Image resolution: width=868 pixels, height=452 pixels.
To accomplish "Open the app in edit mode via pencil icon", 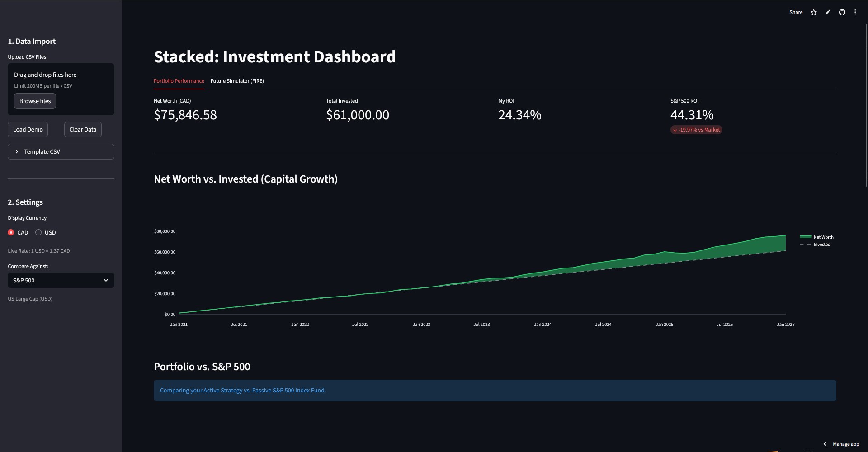I will point(827,12).
